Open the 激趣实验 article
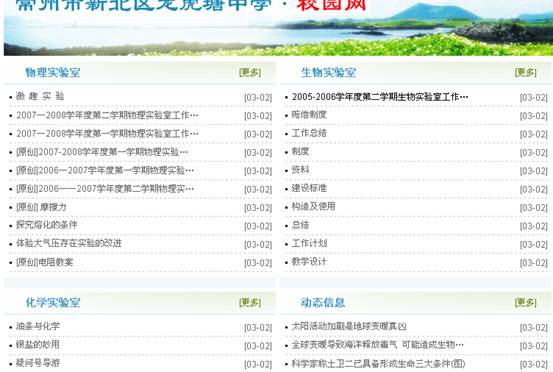This screenshot has height=372, width=553. [x=40, y=96]
